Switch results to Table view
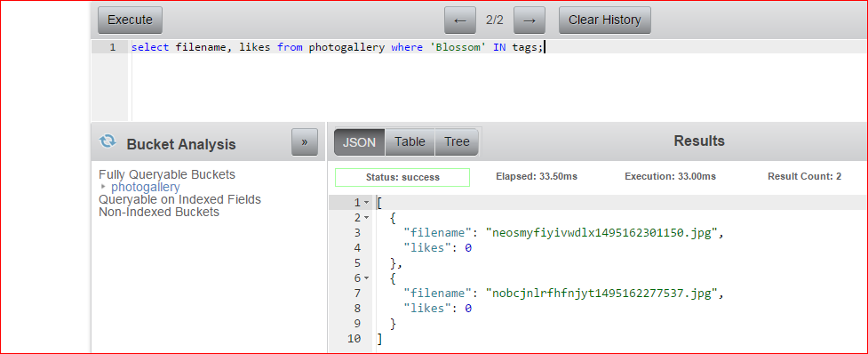 410,142
